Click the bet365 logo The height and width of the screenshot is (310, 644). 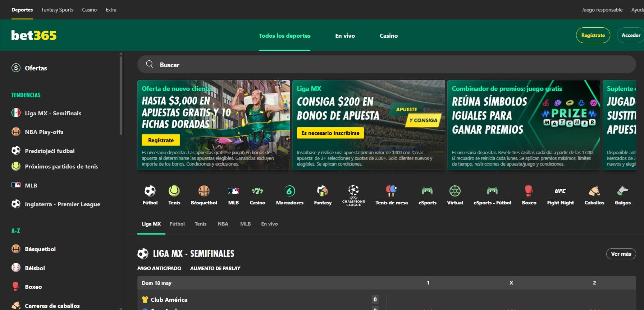(x=34, y=35)
